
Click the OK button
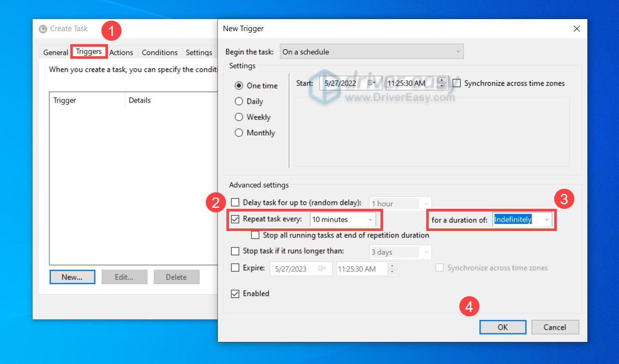tap(503, 327)
